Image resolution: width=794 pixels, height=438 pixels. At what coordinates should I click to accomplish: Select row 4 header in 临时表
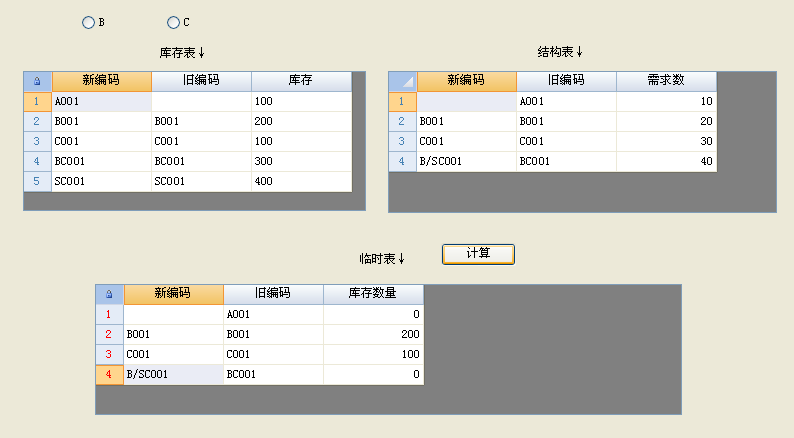tap(109, 374)
